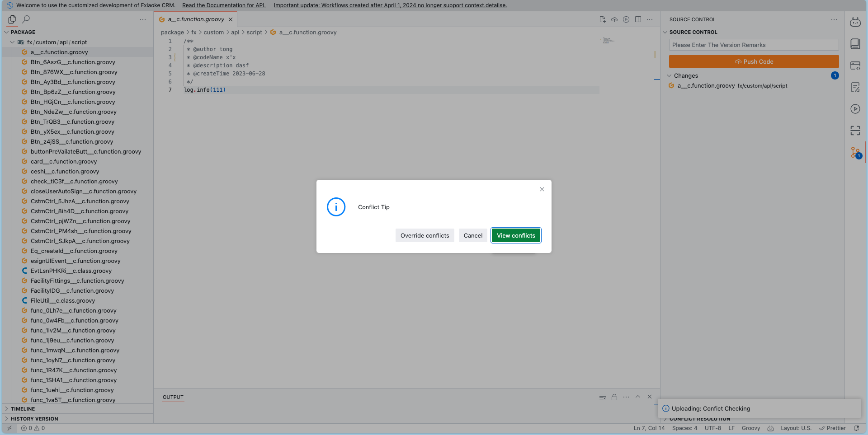This screenshot has height=435, width=868.
Task: Click the cloud upload icon in editor toolbar
Action: (x=614, y=19)
